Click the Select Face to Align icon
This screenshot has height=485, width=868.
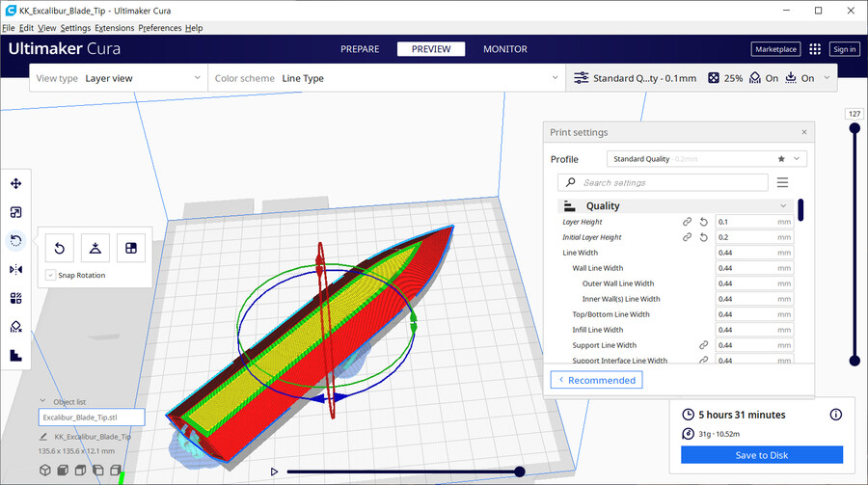click(131, 248)
